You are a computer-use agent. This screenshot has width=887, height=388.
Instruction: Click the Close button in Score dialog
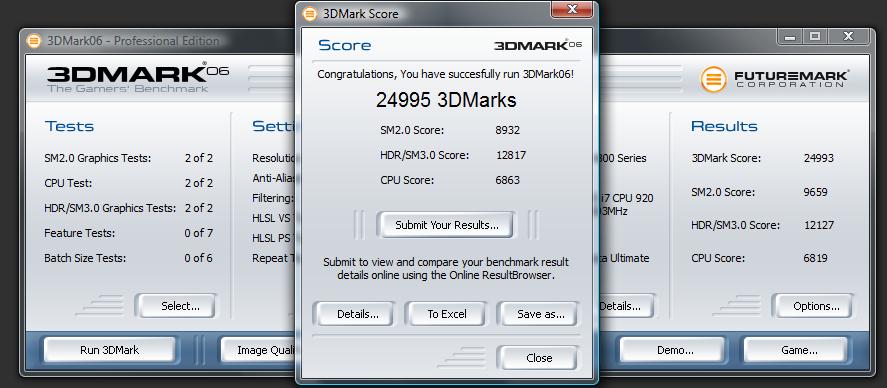539,358
